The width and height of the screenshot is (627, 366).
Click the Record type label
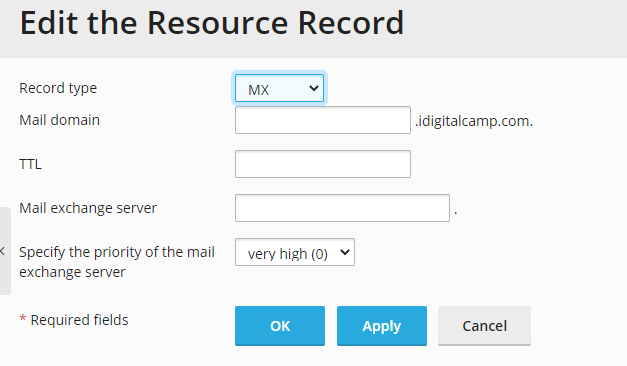pyautogui.click(x=58, y=88)
